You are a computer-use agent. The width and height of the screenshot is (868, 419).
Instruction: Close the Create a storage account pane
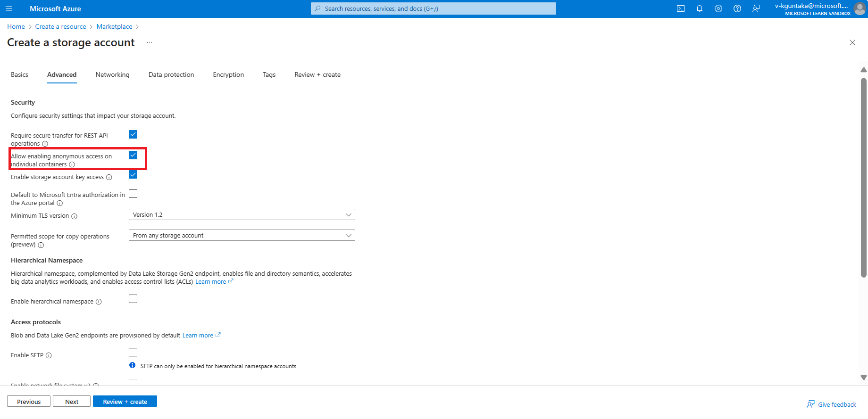852,42
